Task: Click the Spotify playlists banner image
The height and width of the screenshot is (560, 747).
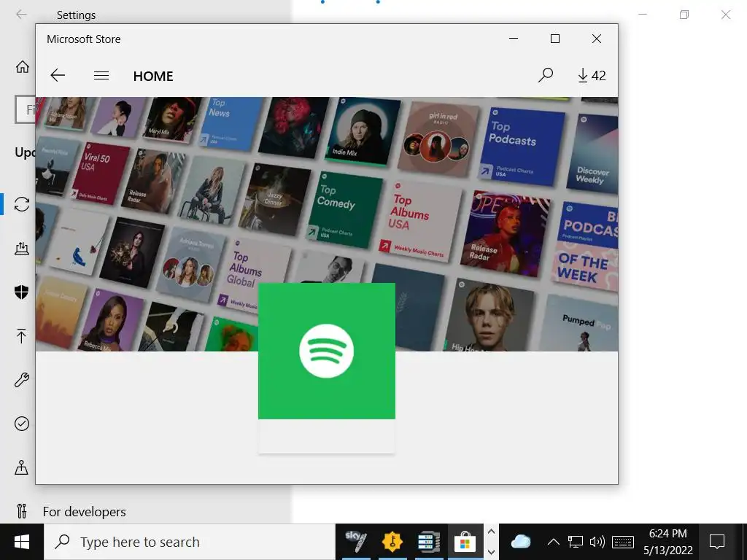Action: point(327,224)
